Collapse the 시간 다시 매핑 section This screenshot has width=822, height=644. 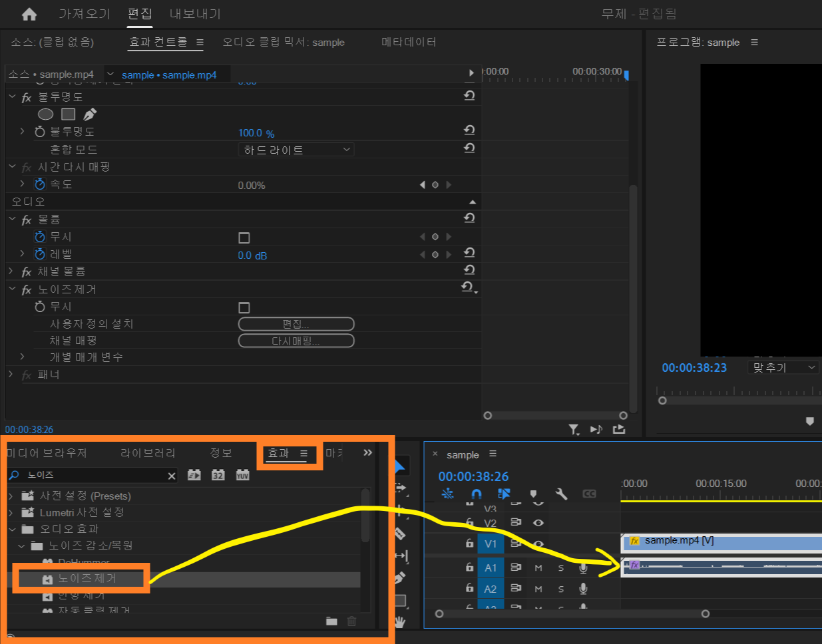click(12, 166)
